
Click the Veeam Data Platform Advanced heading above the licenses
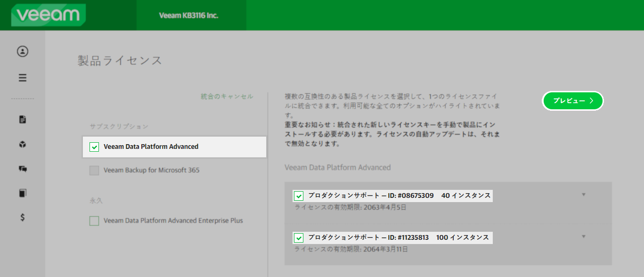click(x=338, y=167)
